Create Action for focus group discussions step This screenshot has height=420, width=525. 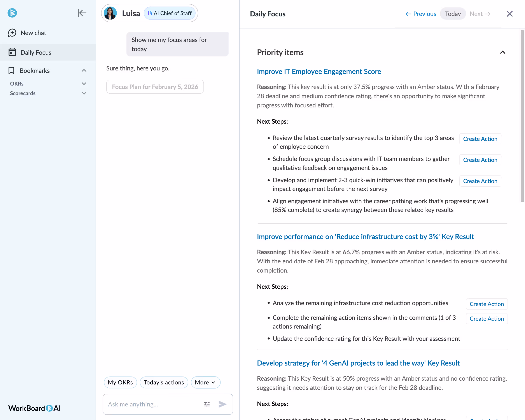point(480,160)
